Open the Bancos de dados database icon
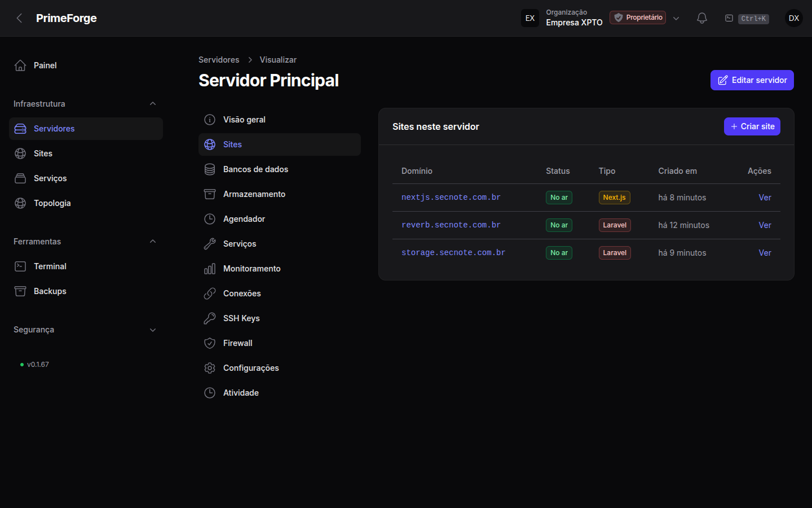This screenshot has width=812, height=508. pyautogui.click(x=210, y=169)
